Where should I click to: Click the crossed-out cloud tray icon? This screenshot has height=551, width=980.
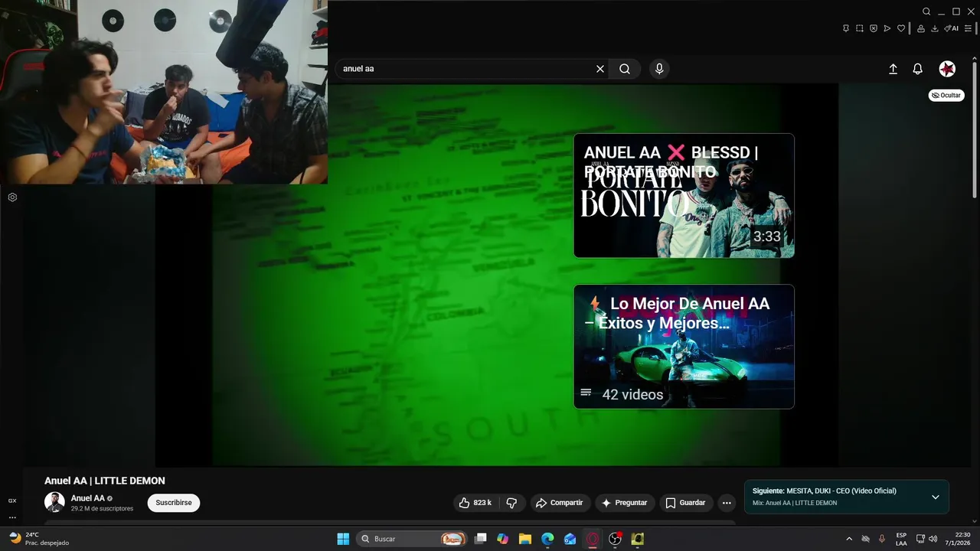tap(866, 539)
